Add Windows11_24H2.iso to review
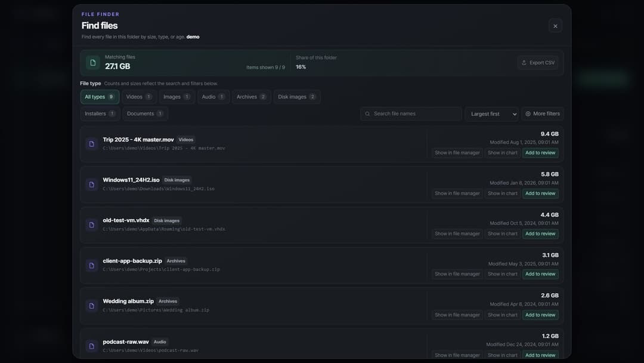This screenshot has width=644, height=363. pyautogui.click(x=540, y=193)
